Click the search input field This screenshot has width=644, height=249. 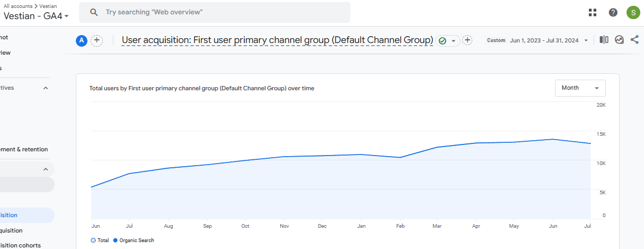coord(223,12)
